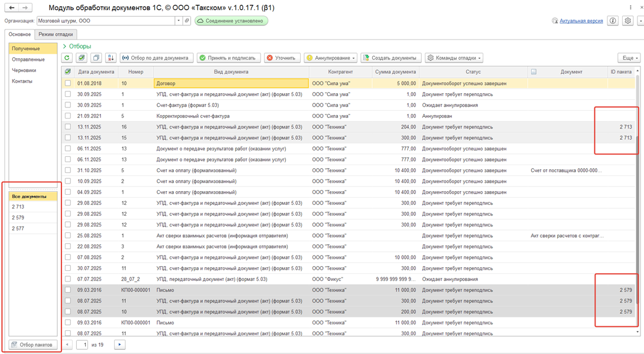Image resolution: width=644 pixels, height=354 pixels.
Task: Click the mark all documents icon
Action: 82,58
